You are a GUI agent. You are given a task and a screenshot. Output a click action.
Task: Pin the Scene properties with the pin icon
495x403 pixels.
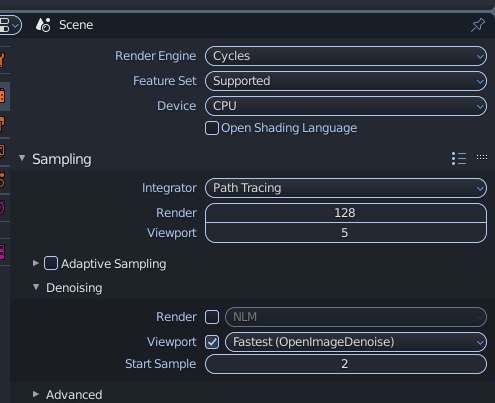(478, 25)
